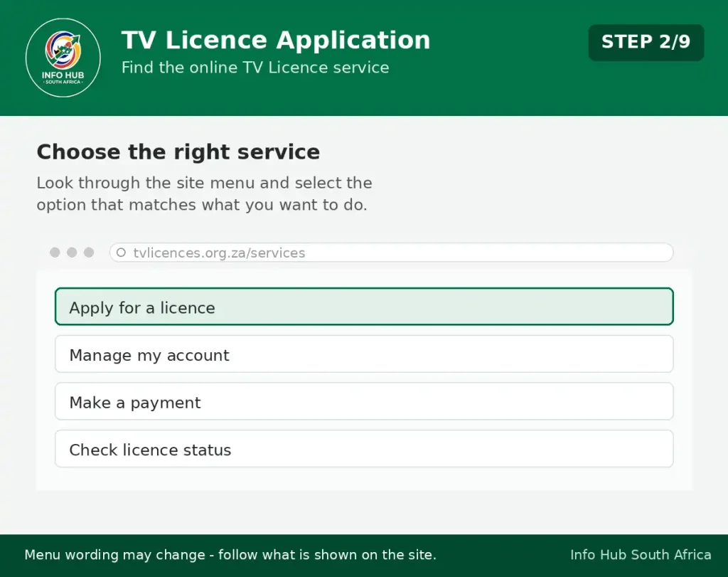This screenshot has height=577, width=728.
Task: Click the first grey browser window dot
Action: (55, 253)
